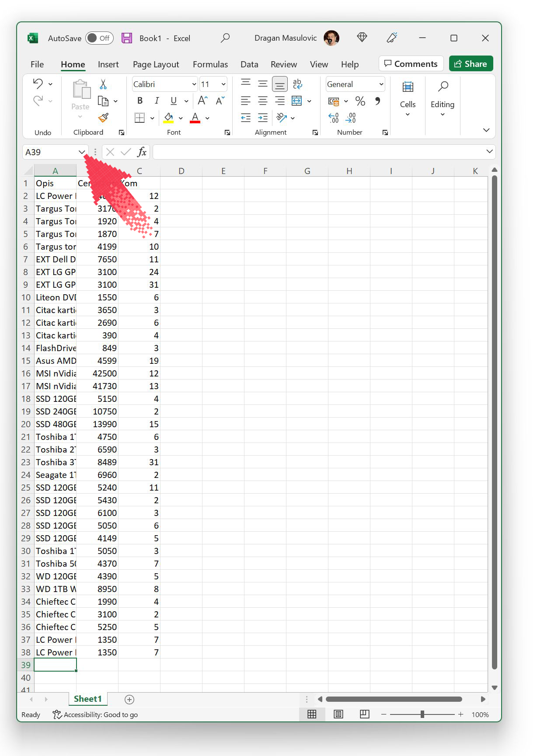
Task: Open the ribbon display options chevron
Action: pyautogui.click(x=486, y=130)
